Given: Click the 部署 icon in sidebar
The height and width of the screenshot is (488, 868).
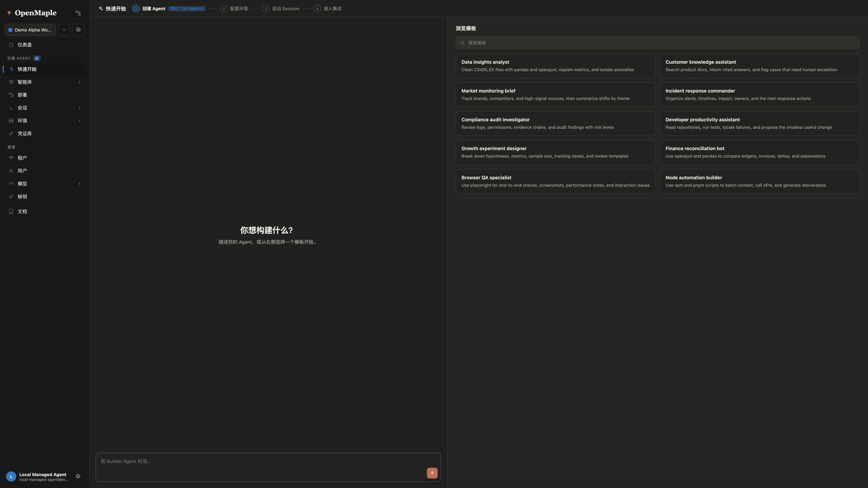Looking at the screenshot, I should click(11, 95).
